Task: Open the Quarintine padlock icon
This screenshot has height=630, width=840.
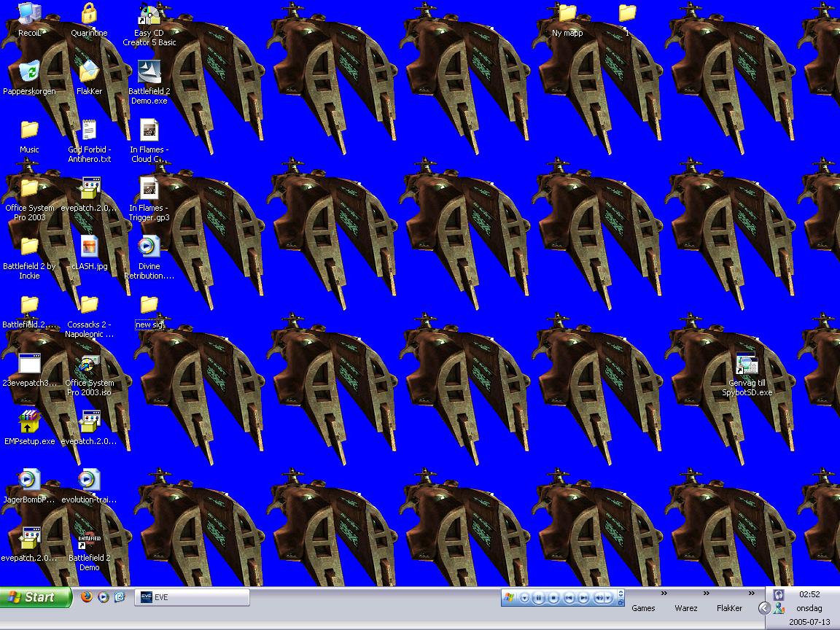Action: click(x=89, y=14)
